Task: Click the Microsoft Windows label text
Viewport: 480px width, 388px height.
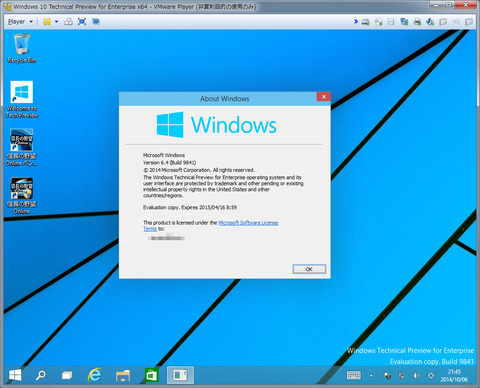Action: click(164, 155)
